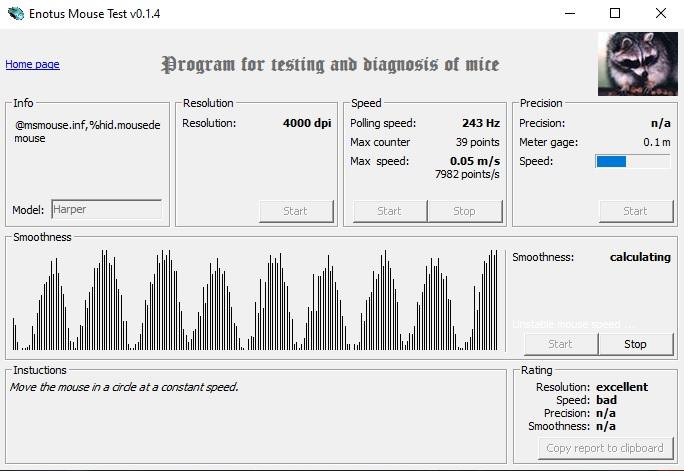Click the raccoon picture in the corner
Viewport: 684px width, 471px height.
click(x=638, y=64)
